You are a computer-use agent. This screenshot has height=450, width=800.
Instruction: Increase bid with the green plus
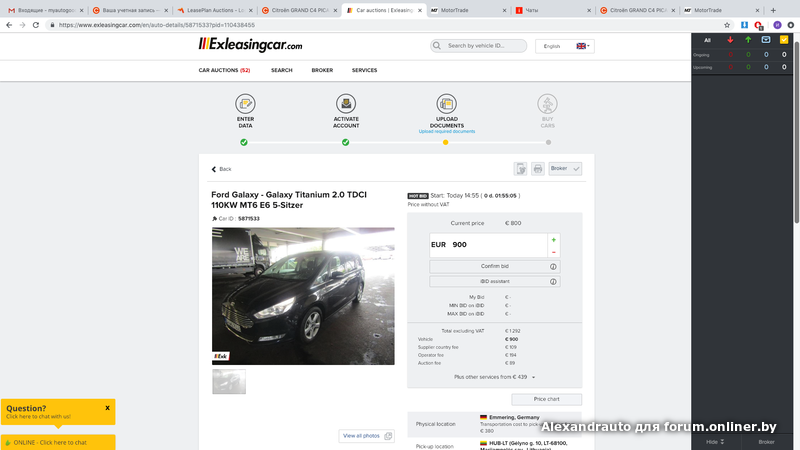coord(554,240)
